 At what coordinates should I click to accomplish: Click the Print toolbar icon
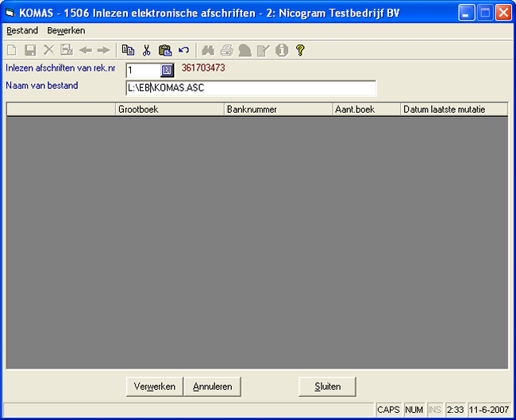pyautogui.click(x=227, y=50)
